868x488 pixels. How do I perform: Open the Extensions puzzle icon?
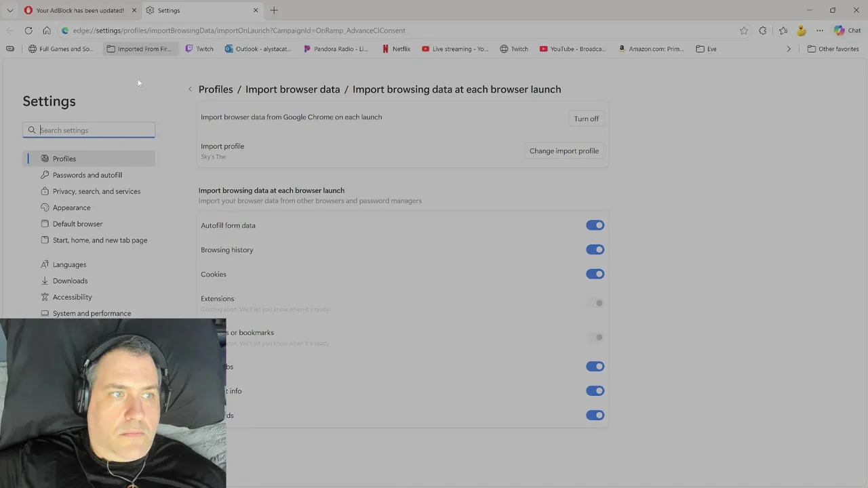coord(763,30)
